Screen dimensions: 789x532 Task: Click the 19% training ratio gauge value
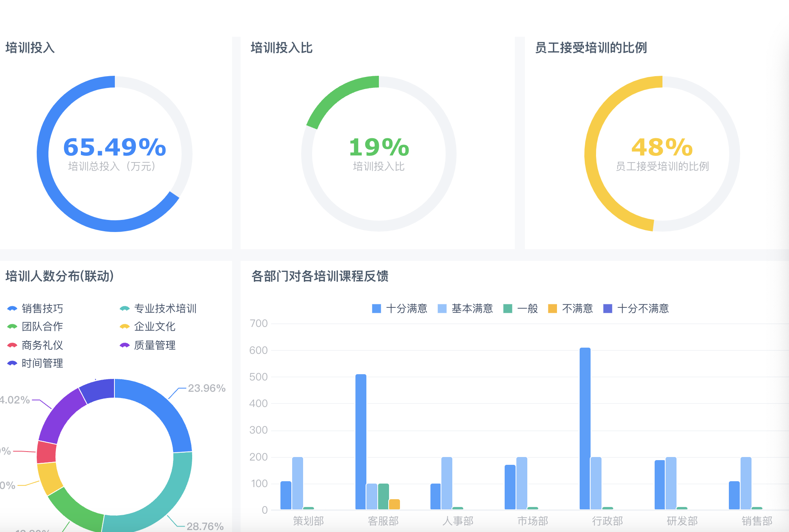click(379, 147)
